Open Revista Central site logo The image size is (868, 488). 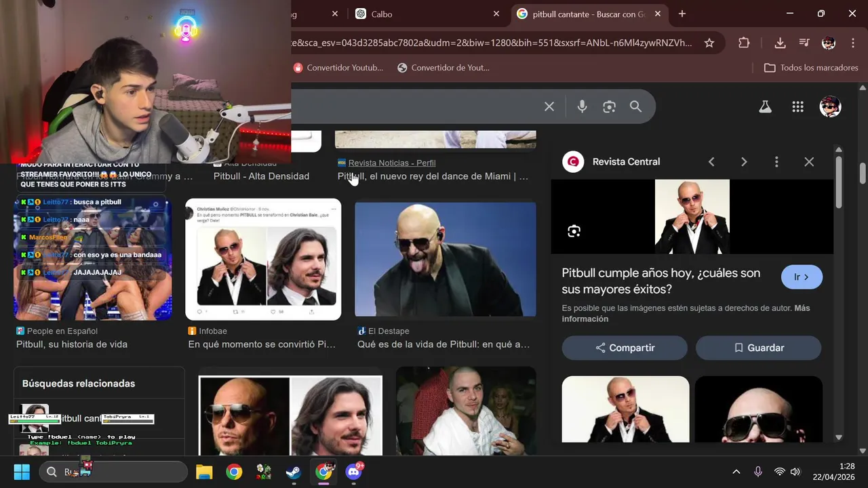[x=573, y=162]
